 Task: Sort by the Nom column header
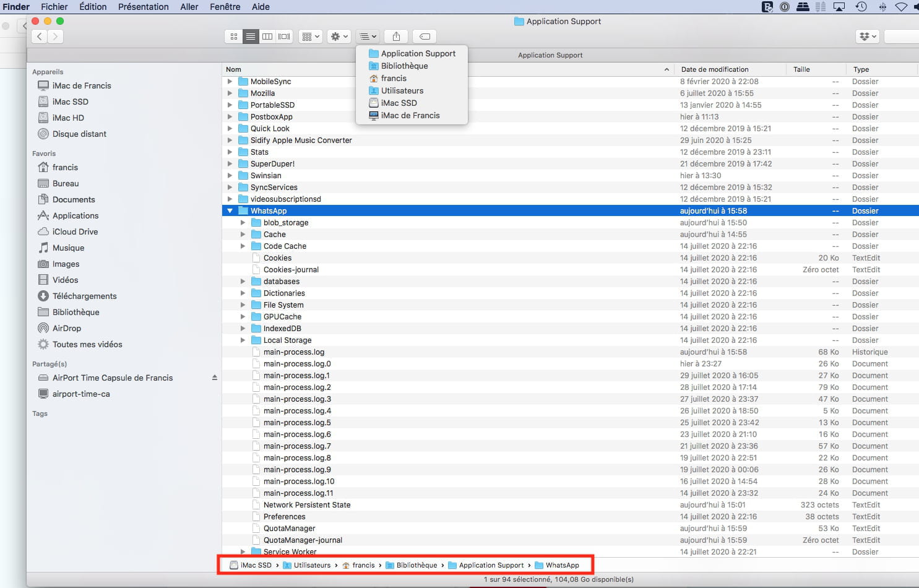click(448, 69)
